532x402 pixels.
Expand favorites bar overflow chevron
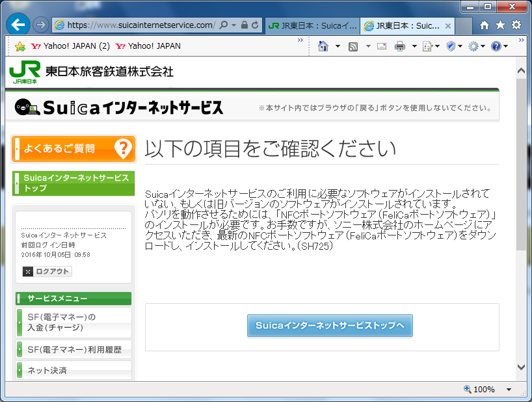click(300, 40)
